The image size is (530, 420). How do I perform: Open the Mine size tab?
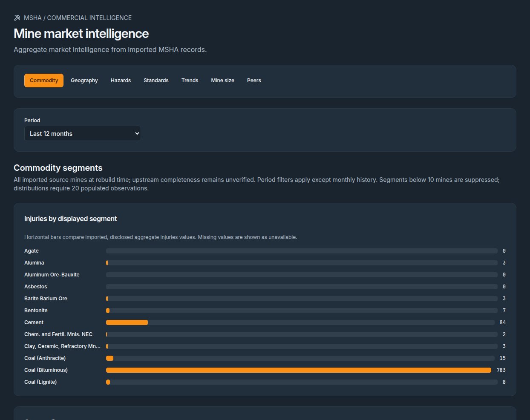222,81
